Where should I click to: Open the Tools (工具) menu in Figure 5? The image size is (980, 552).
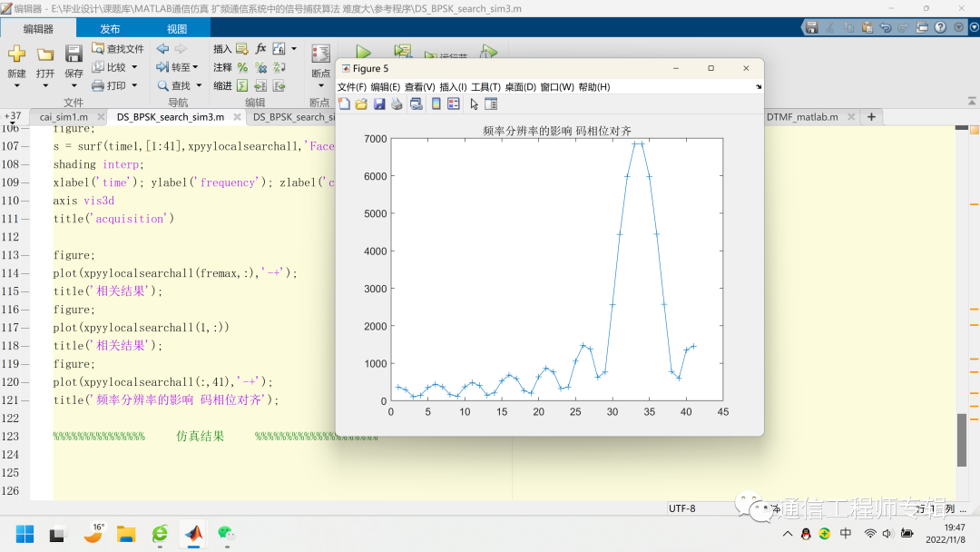pos(485,87)
